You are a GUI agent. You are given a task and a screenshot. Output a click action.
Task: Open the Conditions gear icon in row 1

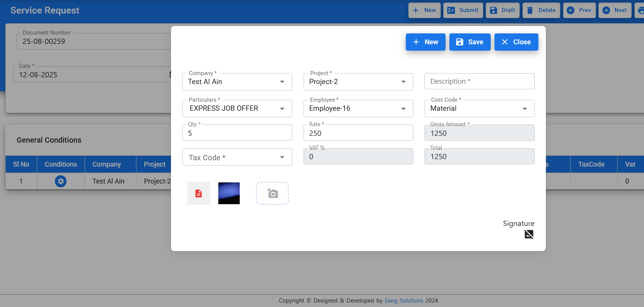coord(60,181)
